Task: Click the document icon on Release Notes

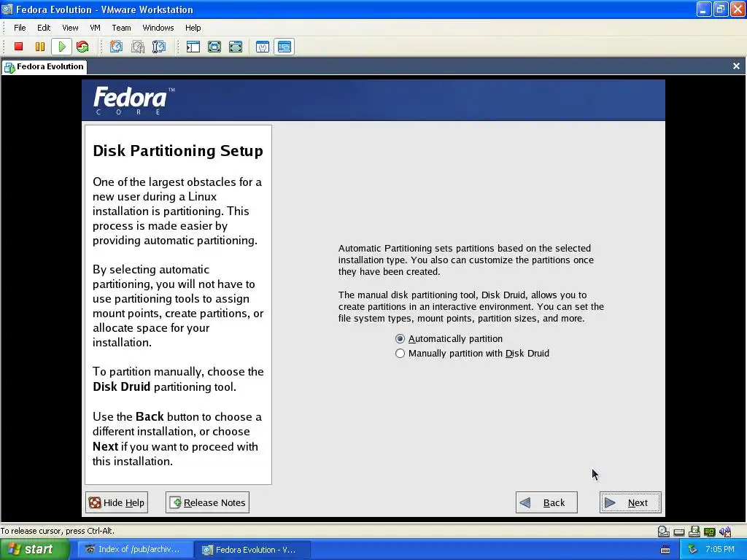Action: pos(175,503)
